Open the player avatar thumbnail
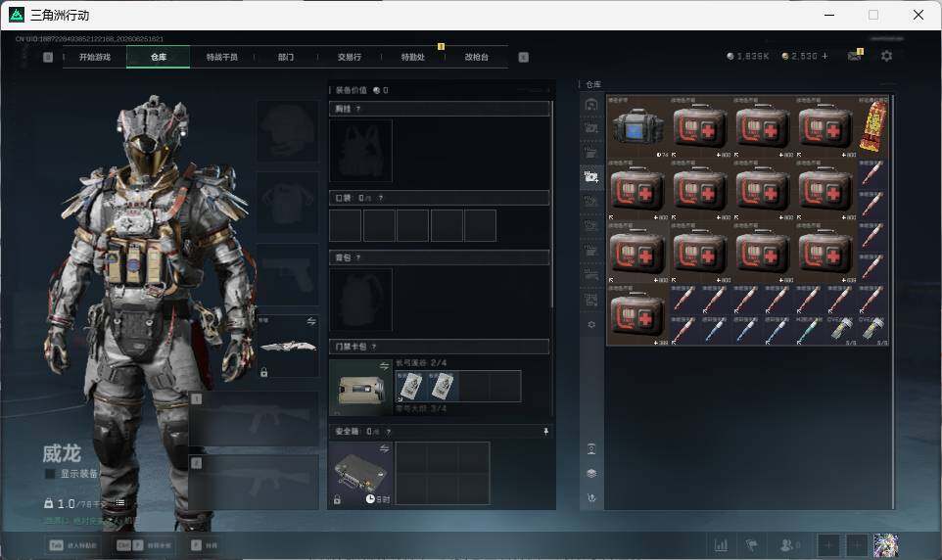 (885, 545)
